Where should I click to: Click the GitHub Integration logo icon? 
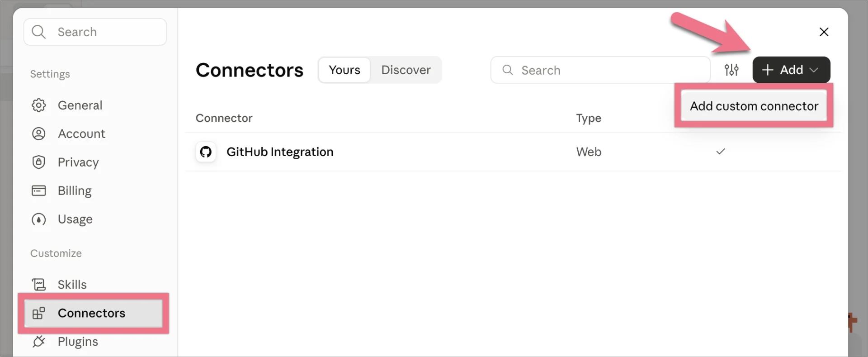(x=206, y=152)
